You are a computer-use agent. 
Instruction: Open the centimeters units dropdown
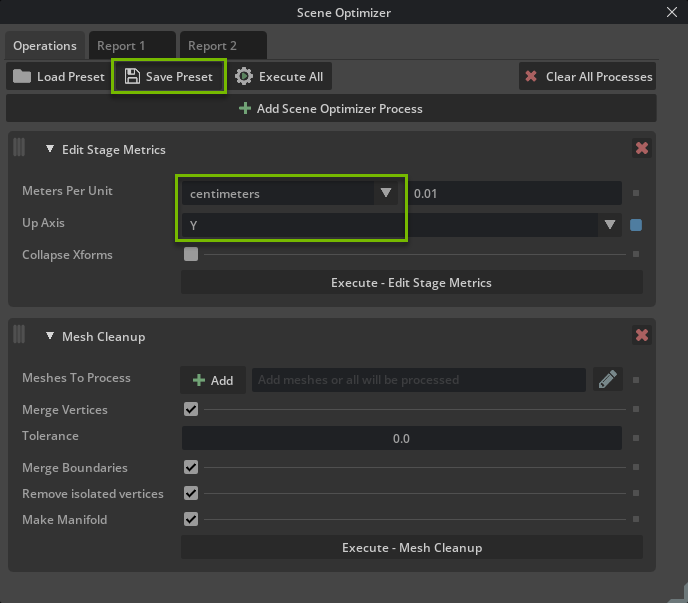pyautogui.click(x=290, y=193)
